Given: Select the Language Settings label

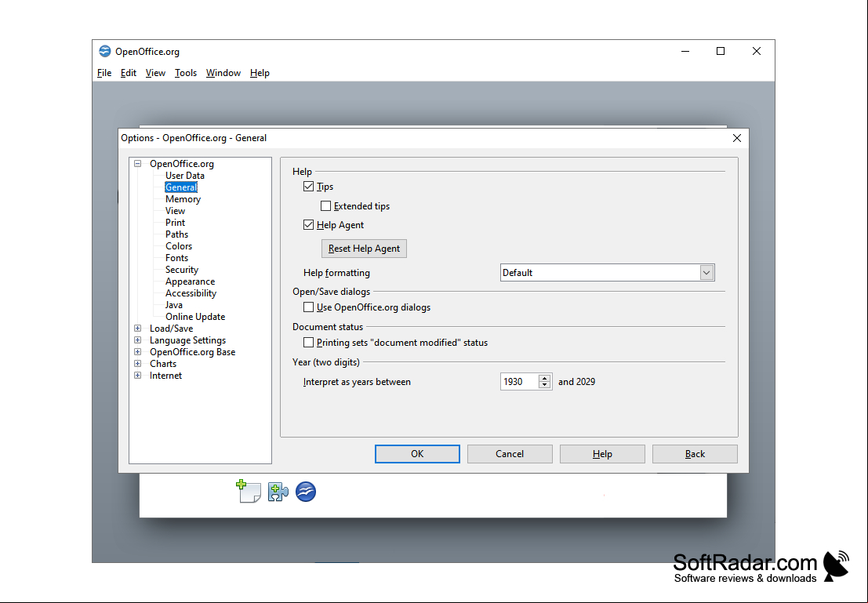Looking at the screenshot, I should pyautogui.click(x=187, y=340).
